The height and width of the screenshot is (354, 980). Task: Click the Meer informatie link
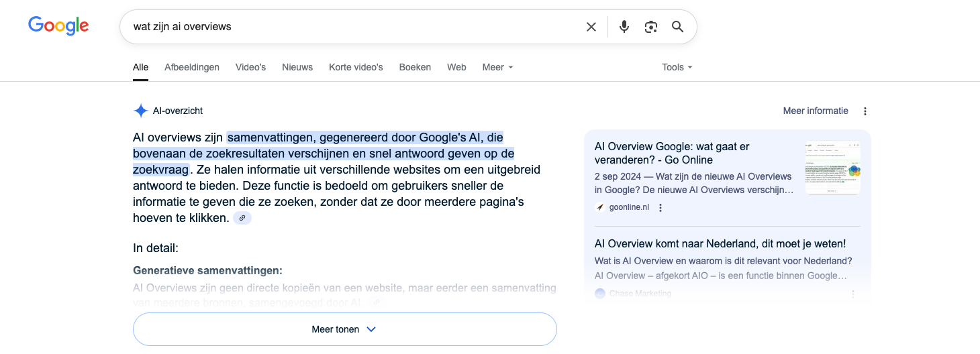coord(816,111)
